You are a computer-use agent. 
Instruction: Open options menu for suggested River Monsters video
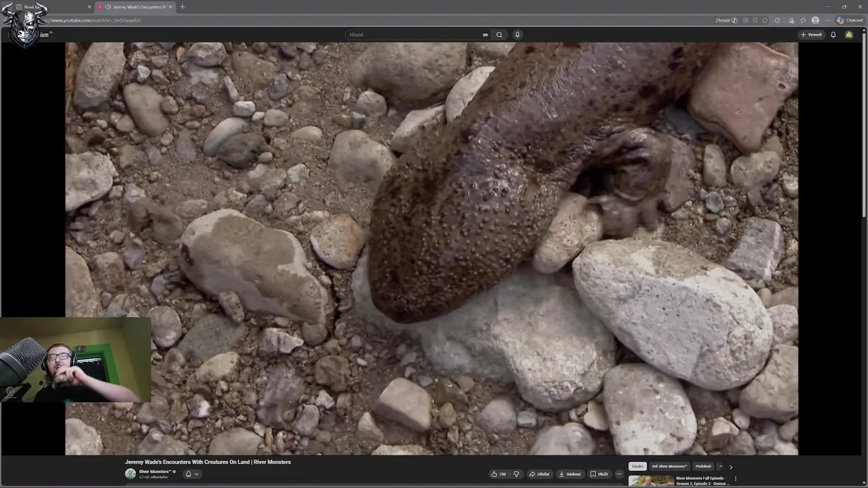coord(736,479)
